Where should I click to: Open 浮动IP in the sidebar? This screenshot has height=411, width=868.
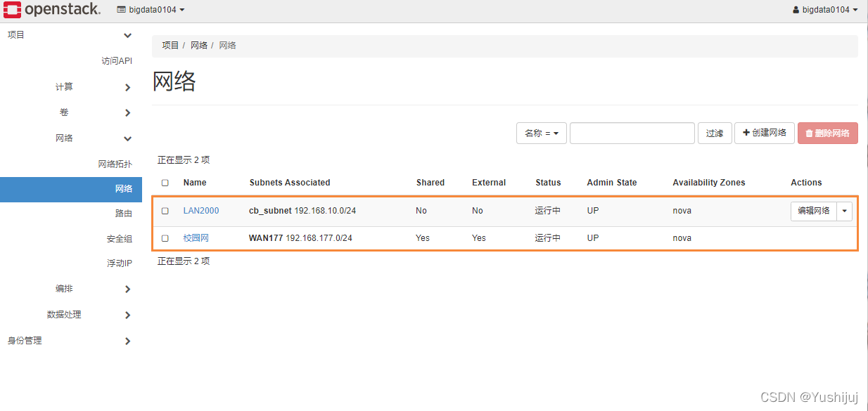[x=119, y=263]
